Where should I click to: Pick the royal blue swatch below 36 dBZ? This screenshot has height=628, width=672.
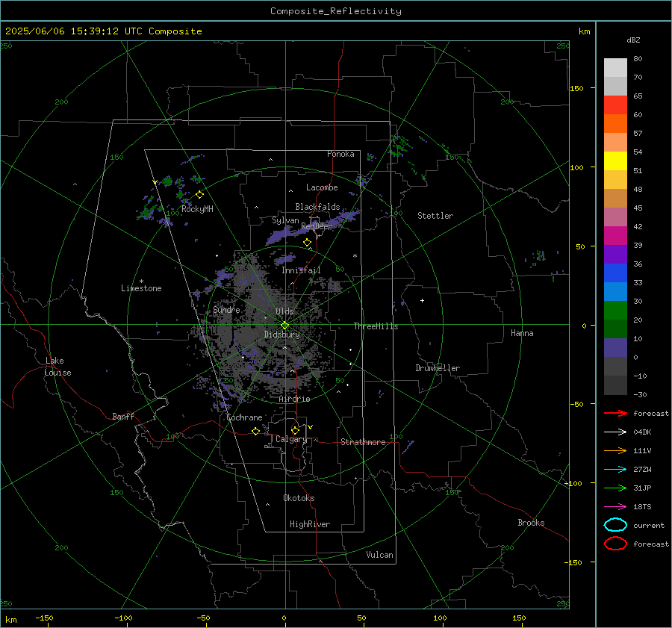click(615, 273)
